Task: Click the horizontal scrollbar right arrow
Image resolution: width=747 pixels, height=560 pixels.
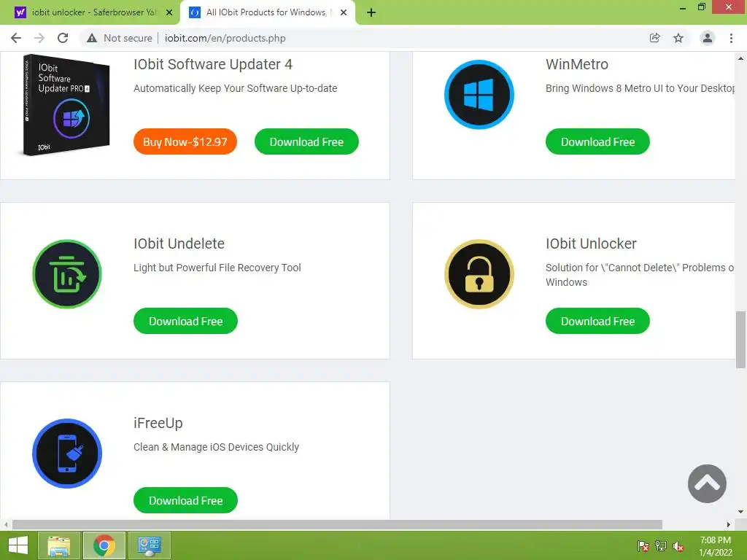Action: click(729, 524)
